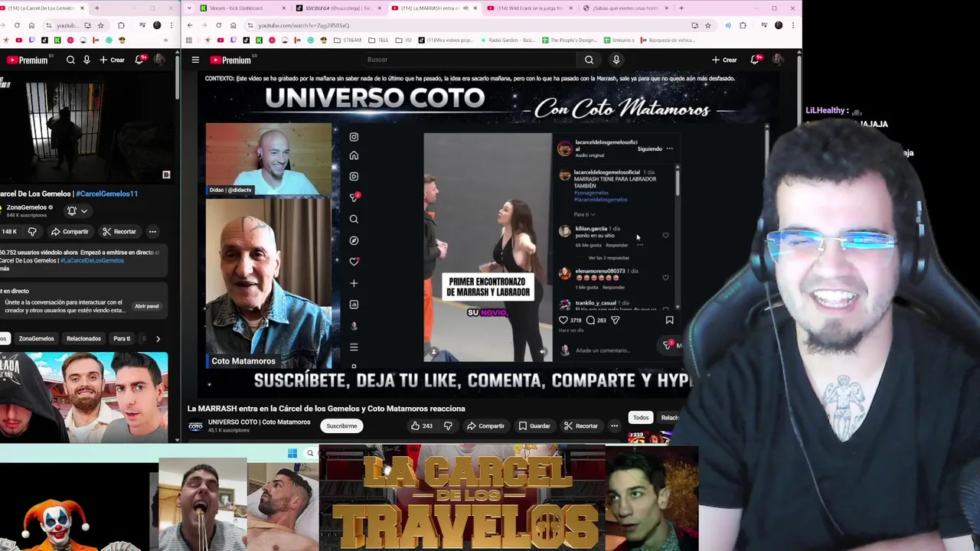
Task: Click Recortar under UNIVERSO COTO video
Action: [580, 425]
